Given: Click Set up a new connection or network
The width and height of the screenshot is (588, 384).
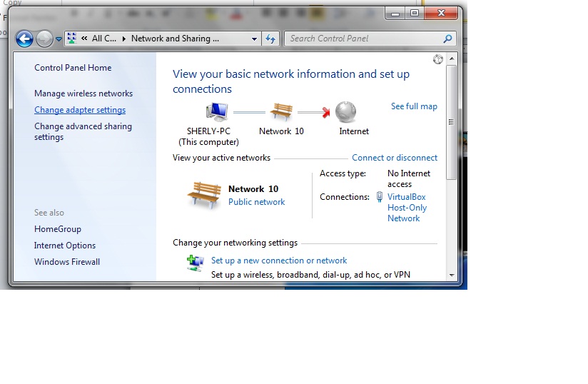Looking at the screenshot, I should (x=279, y=261).
